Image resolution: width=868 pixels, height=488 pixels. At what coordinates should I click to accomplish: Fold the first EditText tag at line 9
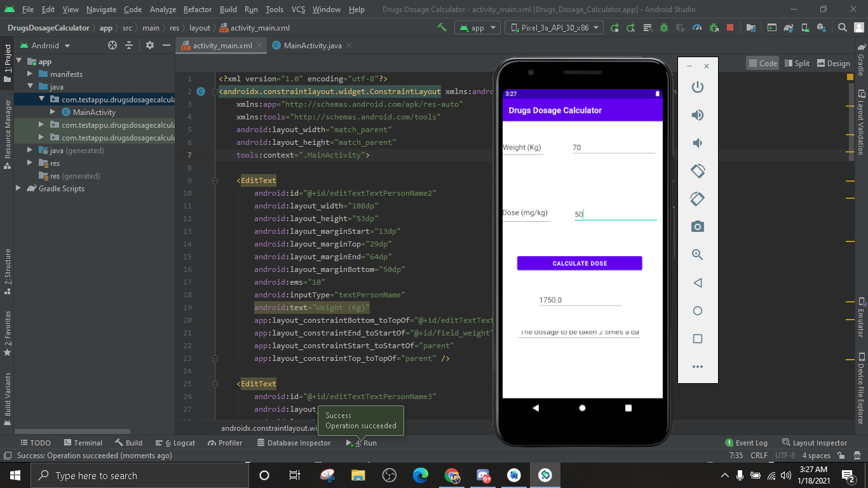pos(215,180)
